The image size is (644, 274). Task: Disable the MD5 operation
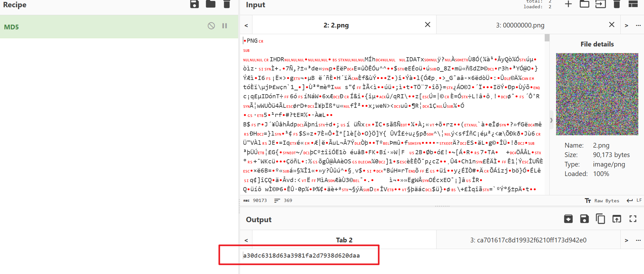[211, 26]
